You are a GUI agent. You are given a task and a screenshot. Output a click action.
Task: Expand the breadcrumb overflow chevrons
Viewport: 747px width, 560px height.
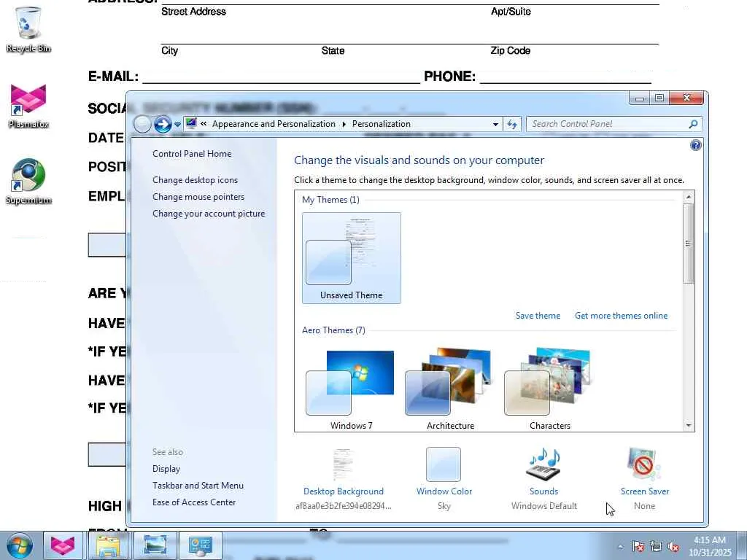point(204,124)
